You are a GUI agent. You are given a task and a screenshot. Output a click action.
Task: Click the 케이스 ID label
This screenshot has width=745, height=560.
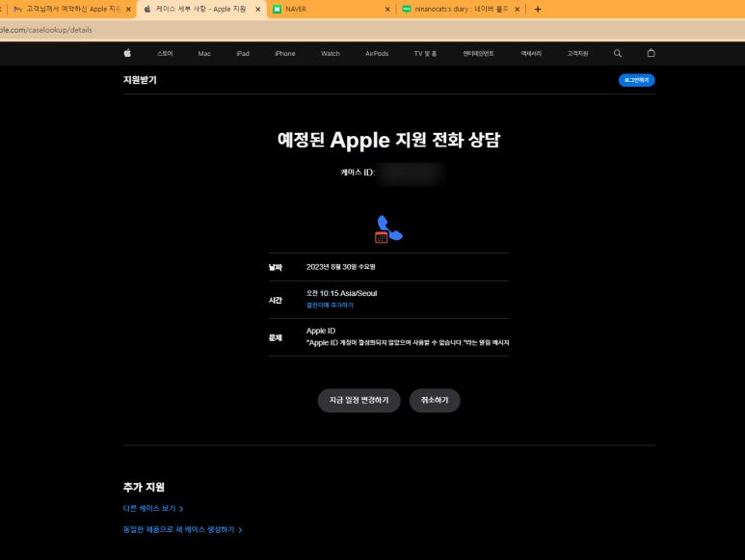358,172
